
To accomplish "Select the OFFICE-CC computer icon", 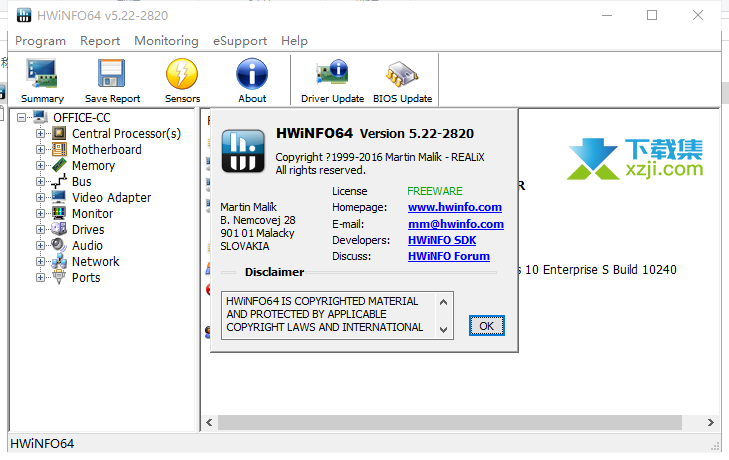I will 40,117.
